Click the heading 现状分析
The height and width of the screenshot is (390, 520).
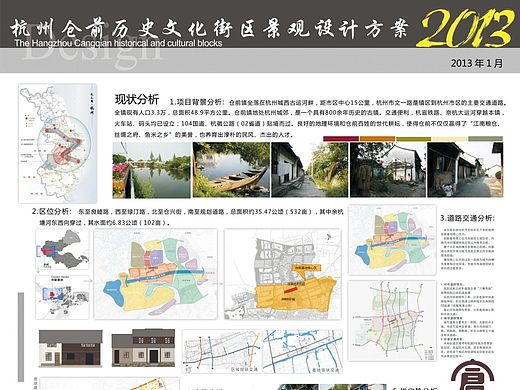pos(137,99)
